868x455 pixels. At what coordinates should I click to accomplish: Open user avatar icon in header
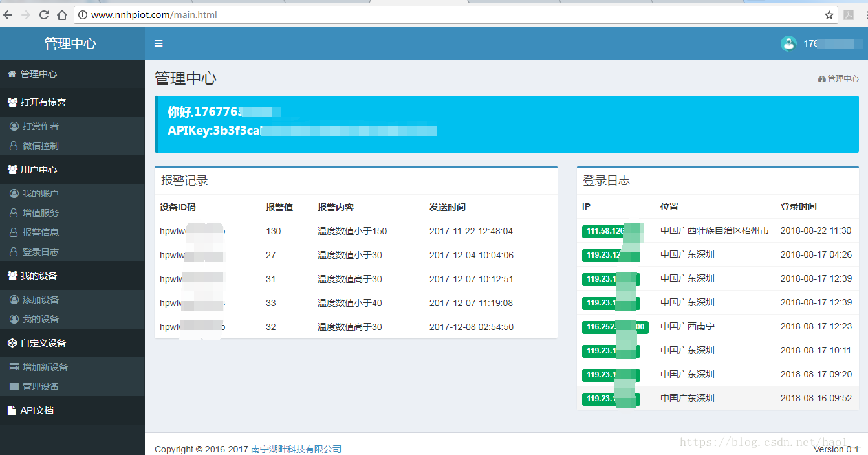coord(788,43)
